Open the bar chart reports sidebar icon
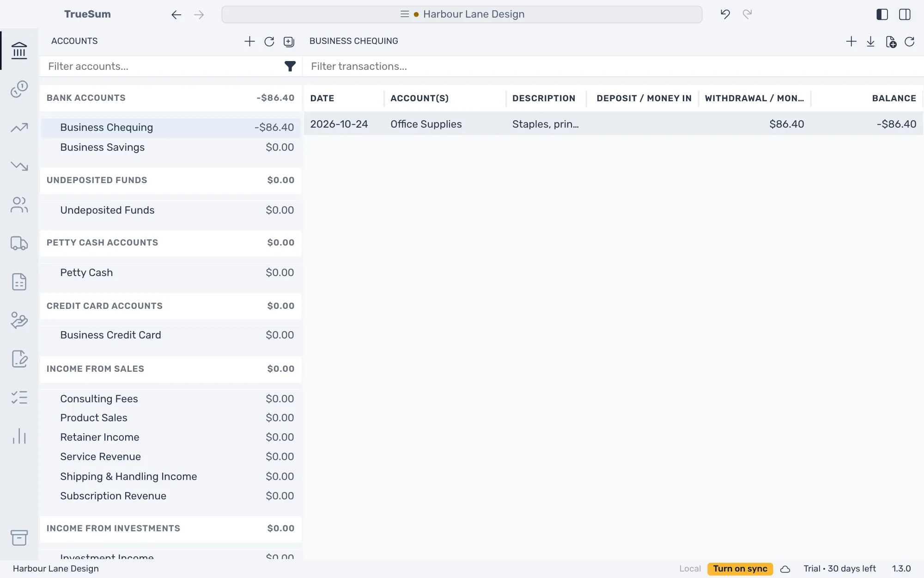 (x=19, y=436)
